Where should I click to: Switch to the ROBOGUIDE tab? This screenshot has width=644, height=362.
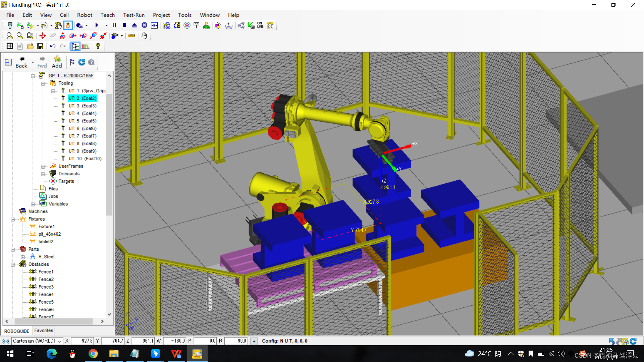[17, 331]
